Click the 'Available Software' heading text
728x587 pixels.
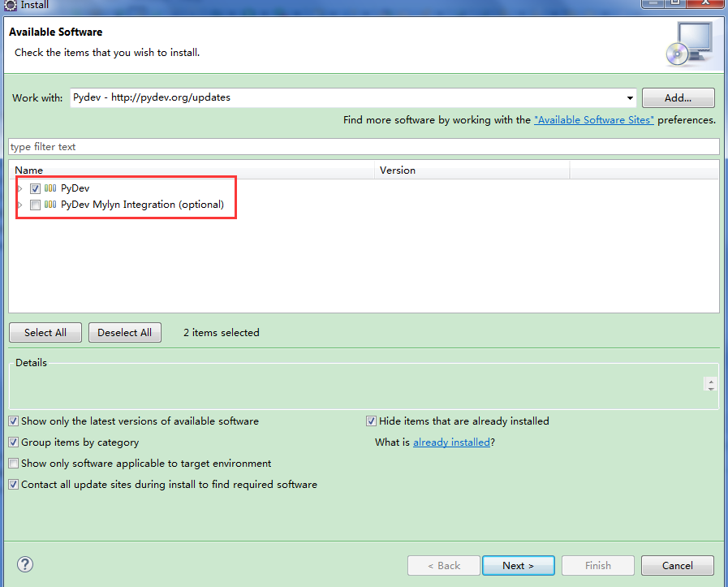coord(56,32)
